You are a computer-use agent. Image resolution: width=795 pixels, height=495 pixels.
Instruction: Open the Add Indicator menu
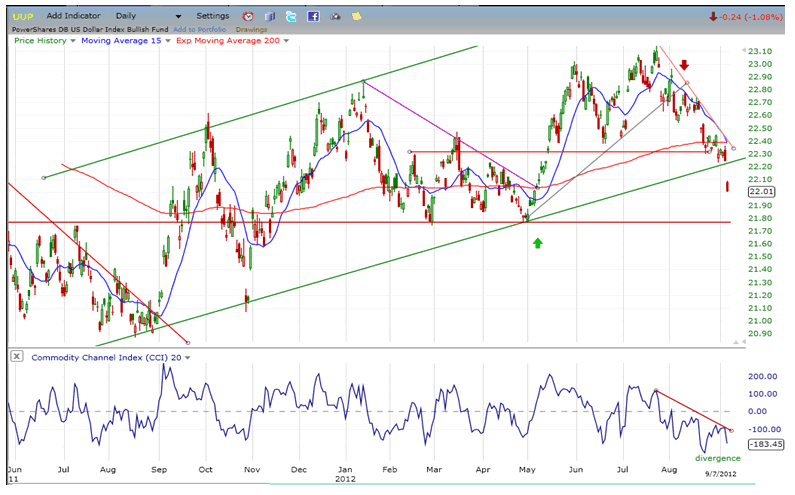click(73, 17)
